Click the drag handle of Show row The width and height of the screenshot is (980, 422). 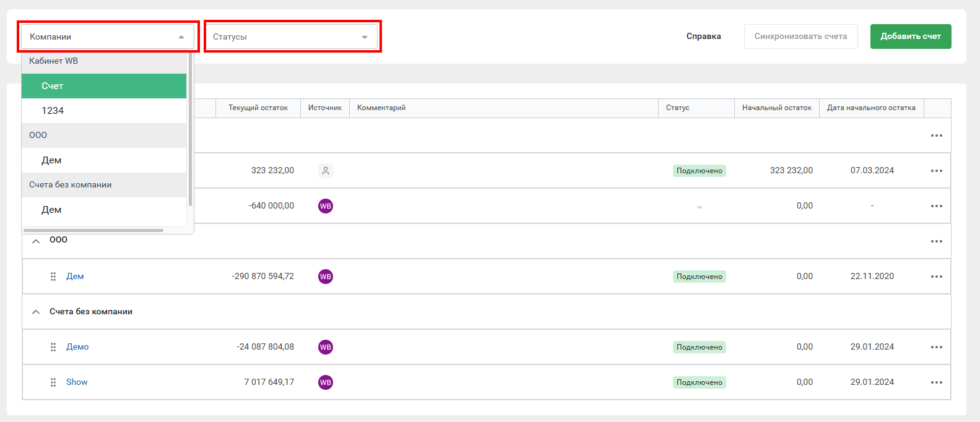[x=53, y=382]
